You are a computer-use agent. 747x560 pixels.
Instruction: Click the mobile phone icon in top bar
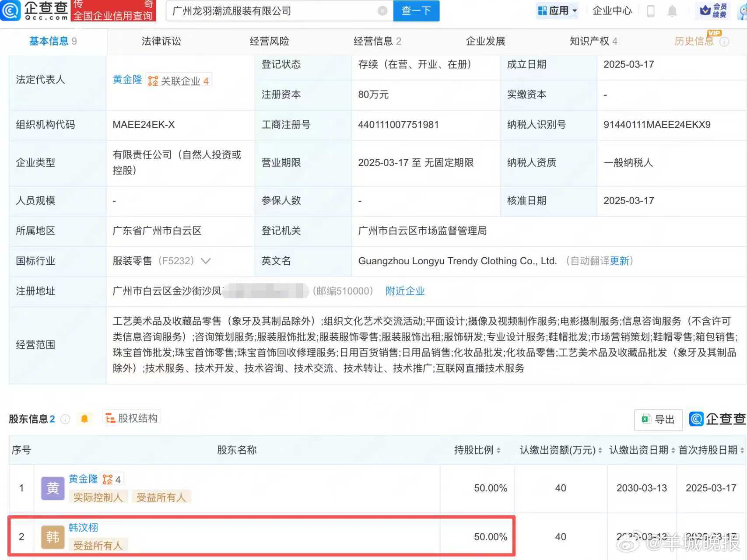(x=650, y=11)
